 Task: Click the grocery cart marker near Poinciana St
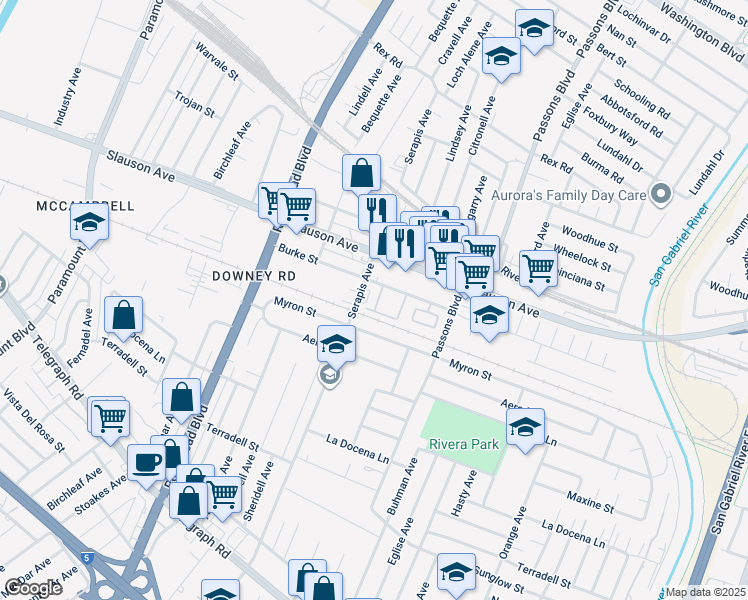(538, 270)
